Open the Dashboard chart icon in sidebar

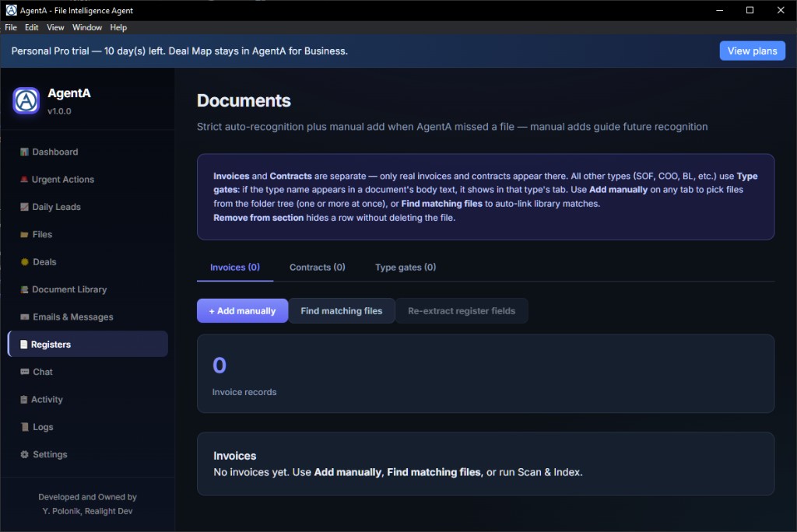point(24,152)
